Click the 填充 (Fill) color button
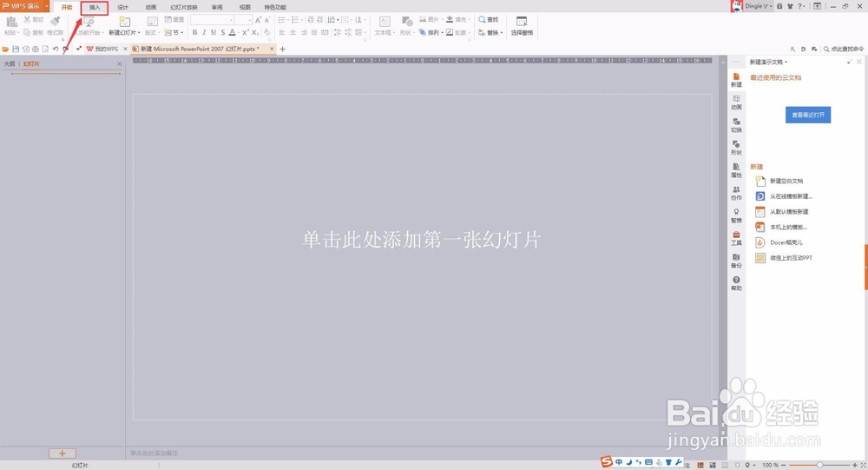The height and width of the screenshot is (470, 868). pyautogui.click(x=458, y=19)
